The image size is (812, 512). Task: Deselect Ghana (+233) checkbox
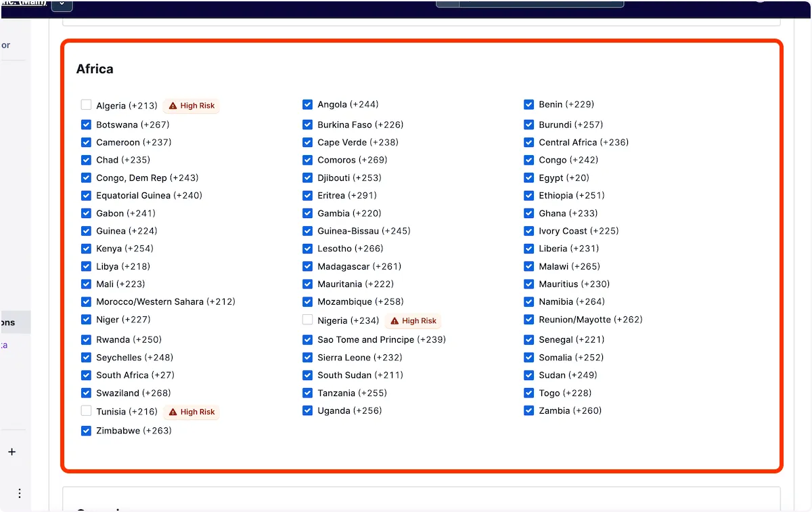pyautogui.click(x=528, y=213)
